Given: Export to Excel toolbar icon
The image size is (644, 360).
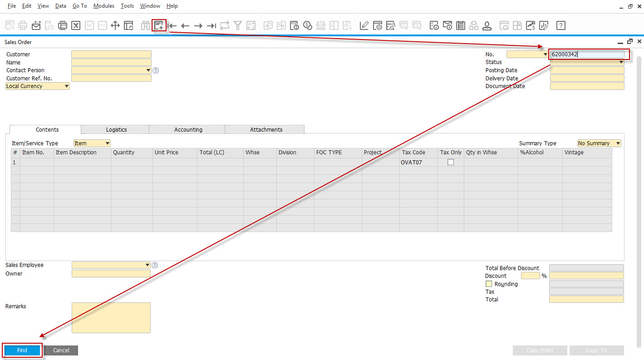Looking at the screenshot, I should click(76, 25).
